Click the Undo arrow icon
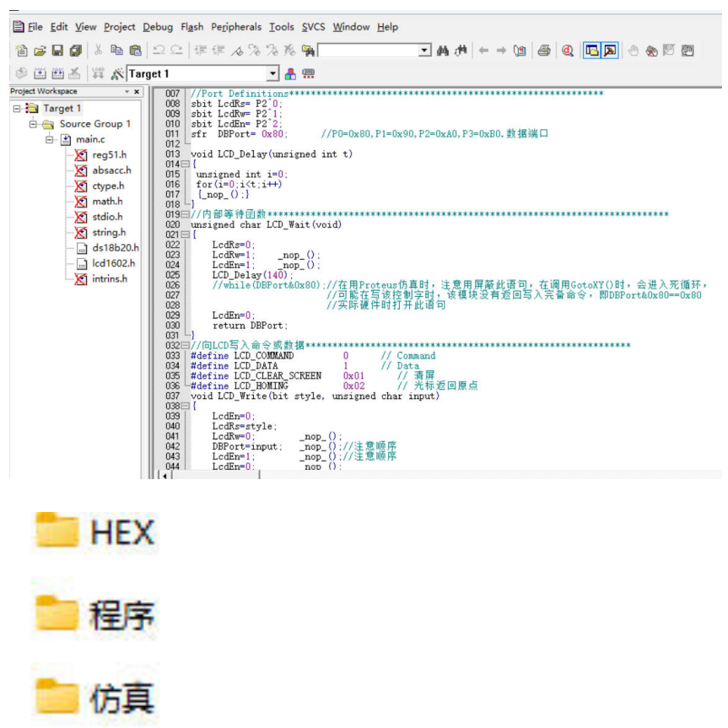This screenshot has width=728, height=728. coord(159,51)
